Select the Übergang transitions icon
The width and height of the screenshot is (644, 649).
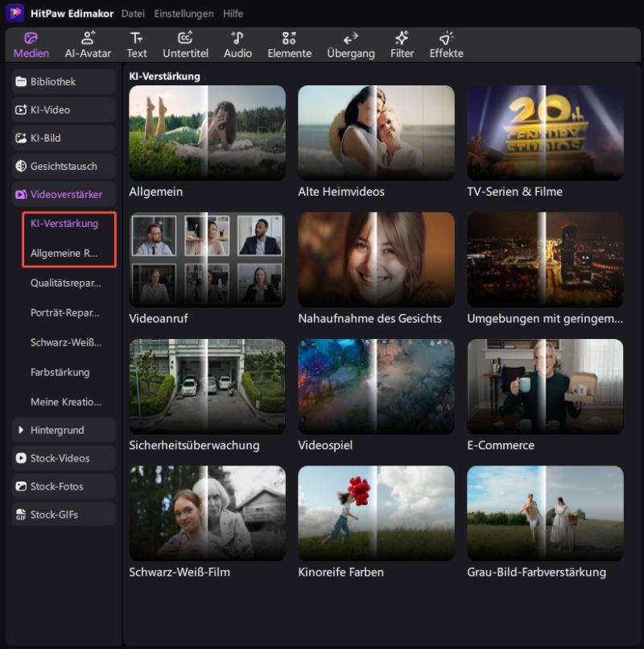tap(350, 39)
